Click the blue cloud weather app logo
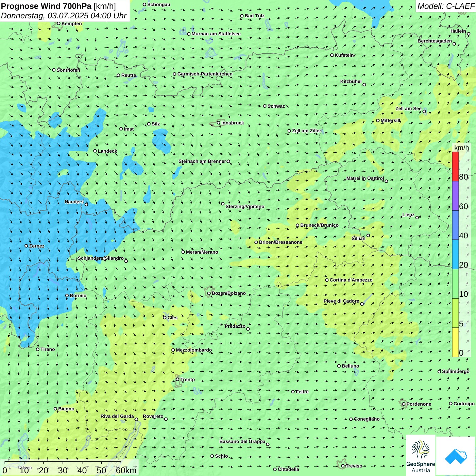 point(456,456)
